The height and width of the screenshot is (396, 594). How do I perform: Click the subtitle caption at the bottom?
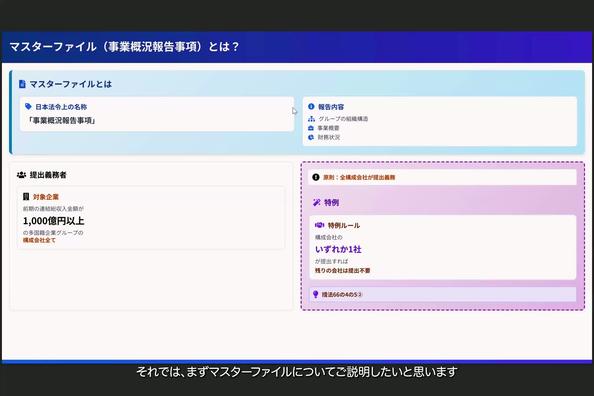[297, 372]
